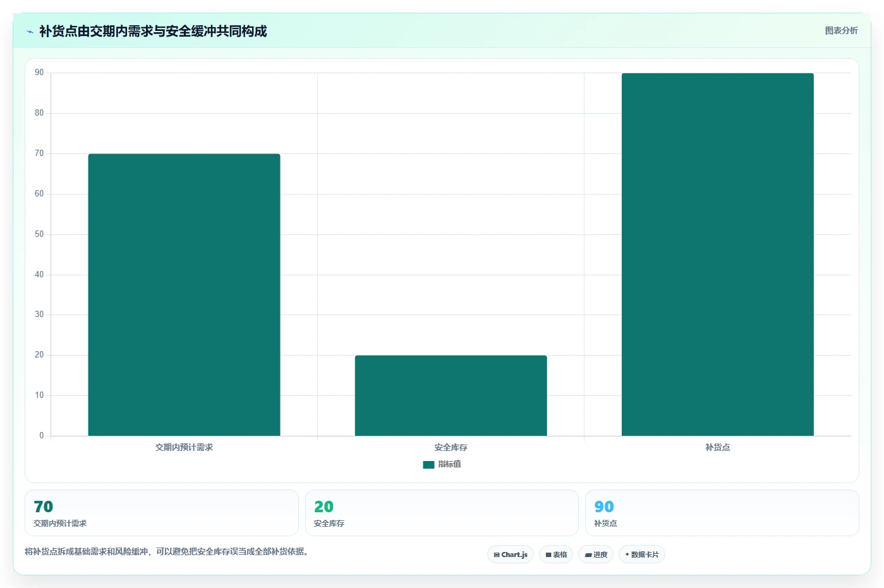
Task: Open the 90 补货点 data card
Action: [x=722, y=513]
